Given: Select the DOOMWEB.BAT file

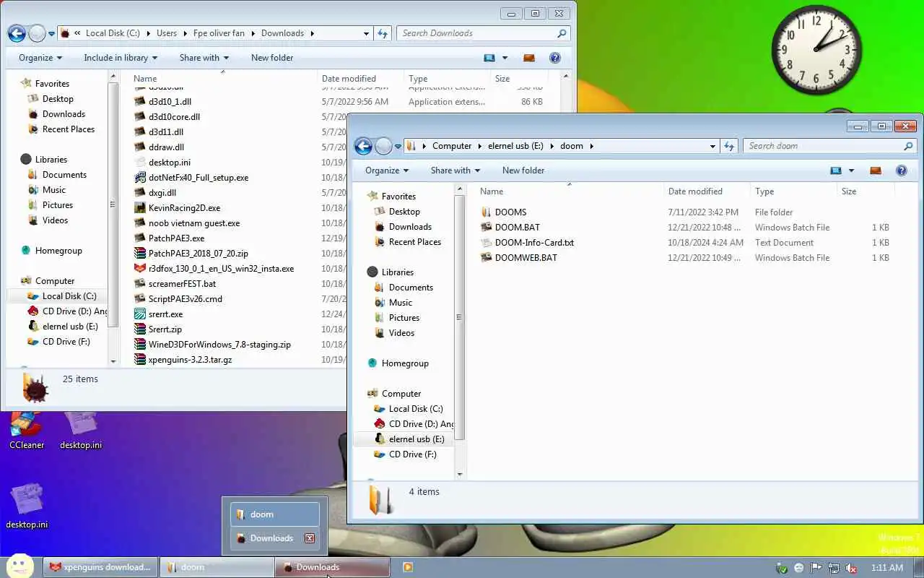Looking at the screenshot, I should click(x=526, y=258).
